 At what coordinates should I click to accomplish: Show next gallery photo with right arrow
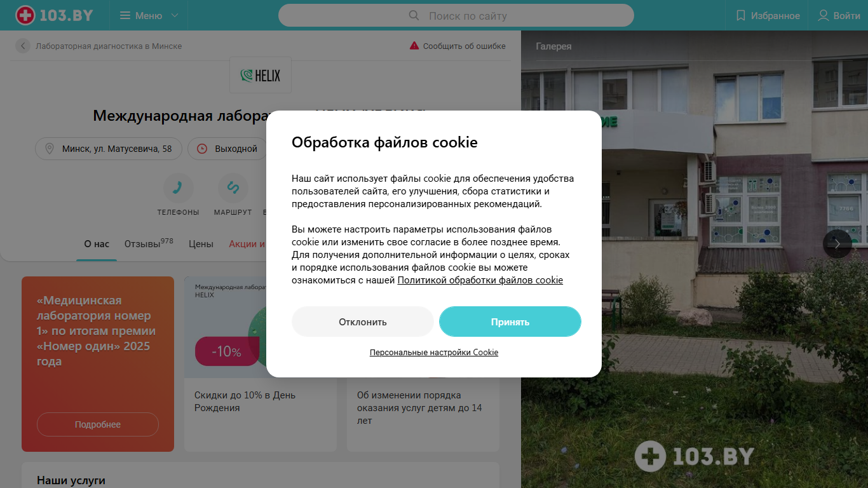point(837,243)
